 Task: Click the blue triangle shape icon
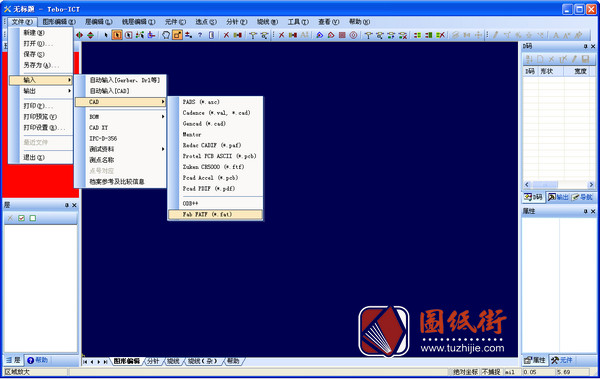click(320, 35)
